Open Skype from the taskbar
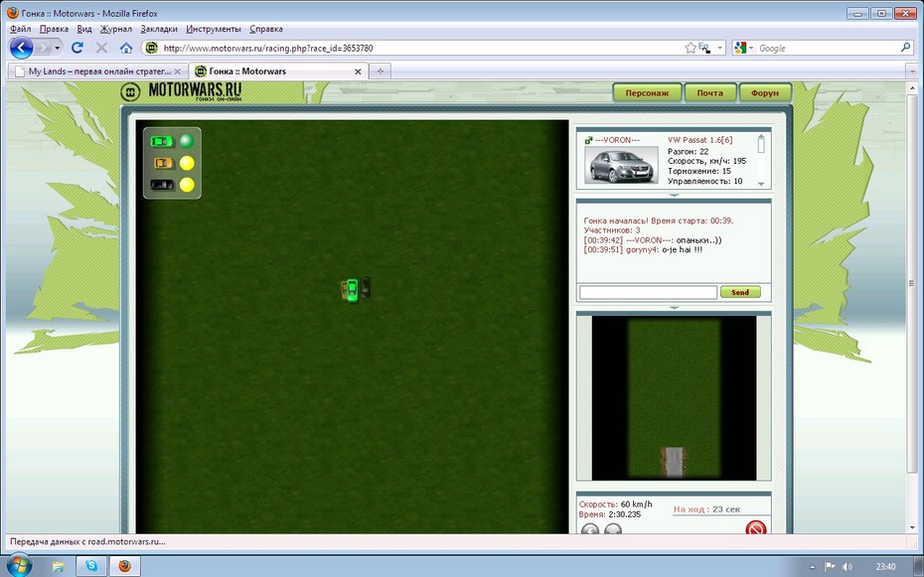924x577 pixels. coord(91,566)
